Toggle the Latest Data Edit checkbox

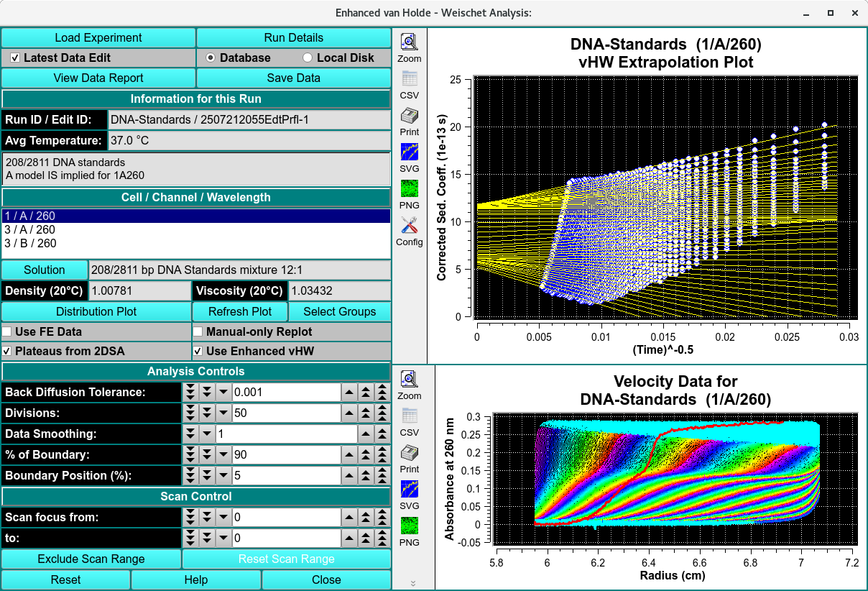15,58
